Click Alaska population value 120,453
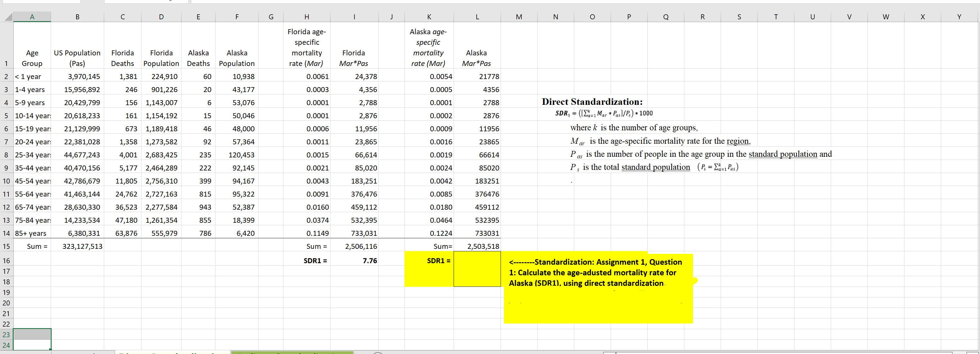This screenshot has width=980, height=354. 237,155
